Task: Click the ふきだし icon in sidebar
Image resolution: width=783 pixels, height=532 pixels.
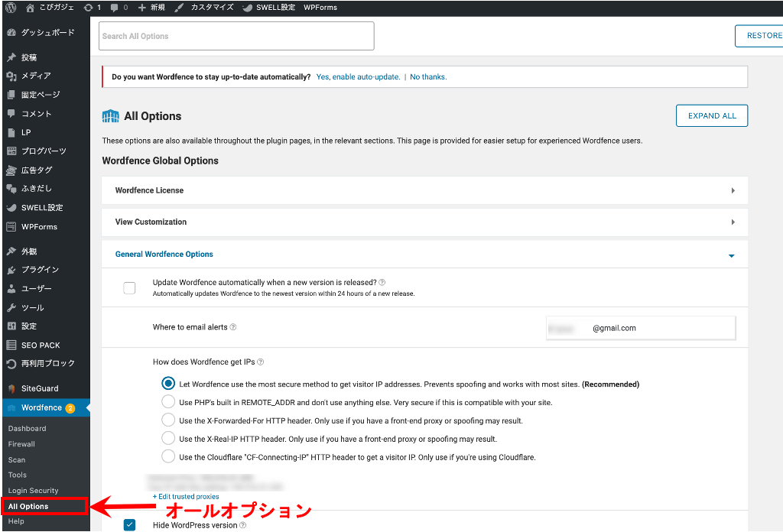Action: [11, 189]
